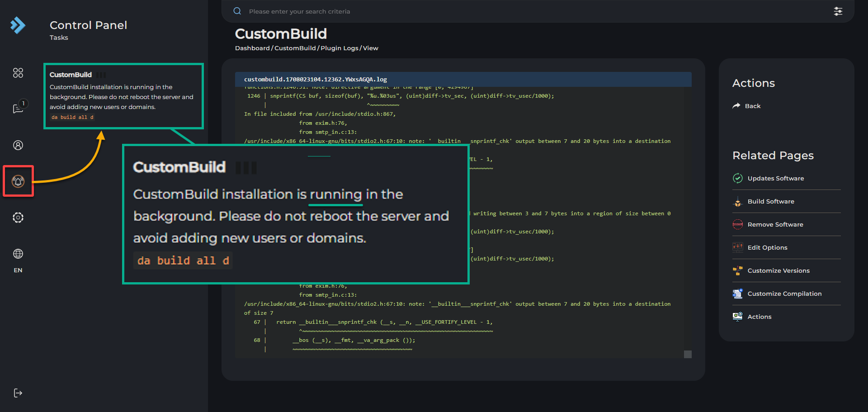Click the log file name header
Image resolution: width=868 pixels, height=412 pixels.
click(316, 79)
